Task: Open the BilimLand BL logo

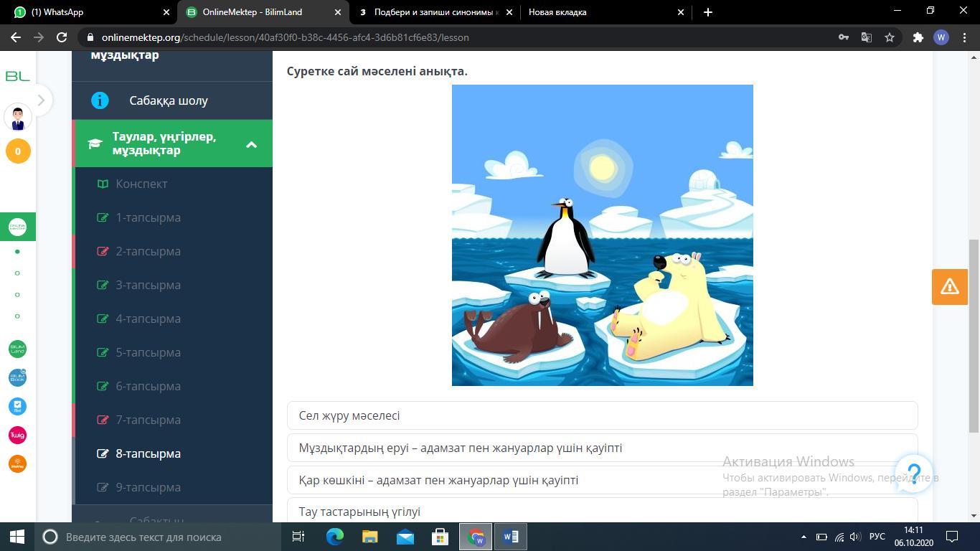Action: coord(17,76)
